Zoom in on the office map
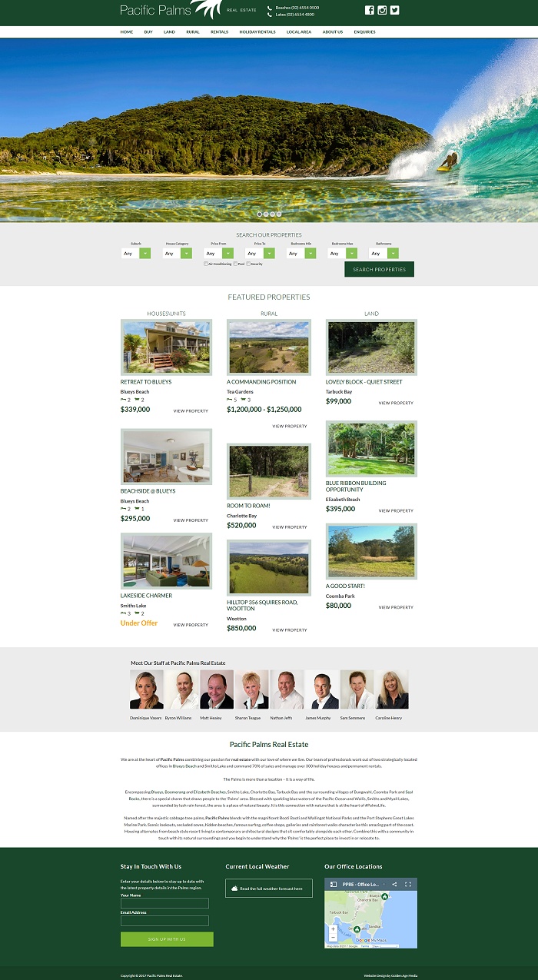This screenshot has height=980, width=538. tap(333, 929)
